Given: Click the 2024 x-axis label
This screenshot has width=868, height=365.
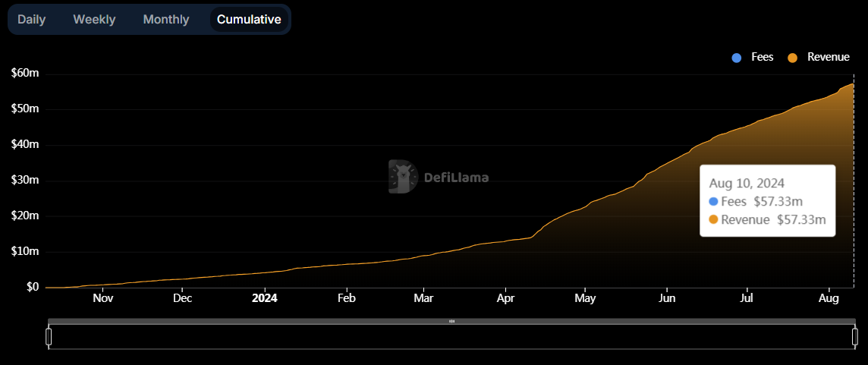Looking at the screenshot, I should point(264,298).
